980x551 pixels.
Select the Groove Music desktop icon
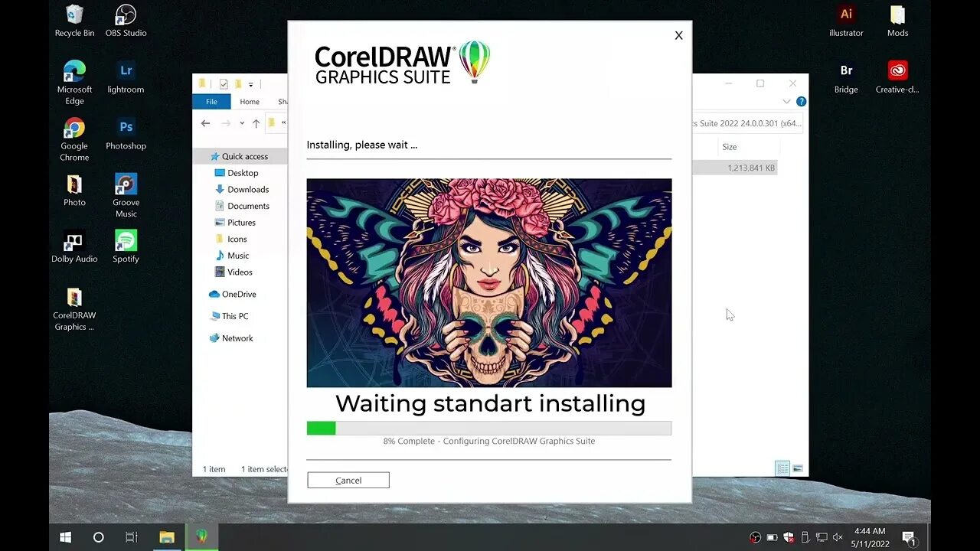[126, 196]
